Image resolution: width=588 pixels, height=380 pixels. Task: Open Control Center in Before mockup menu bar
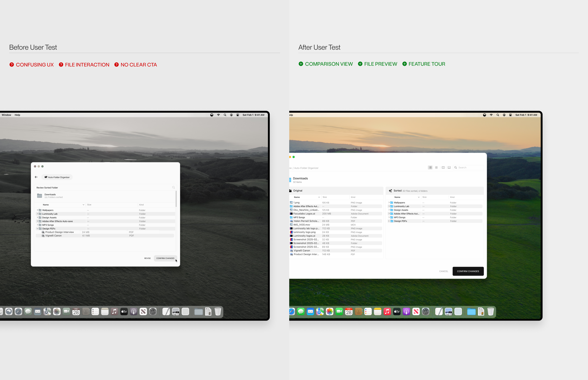tap(238, 115)
